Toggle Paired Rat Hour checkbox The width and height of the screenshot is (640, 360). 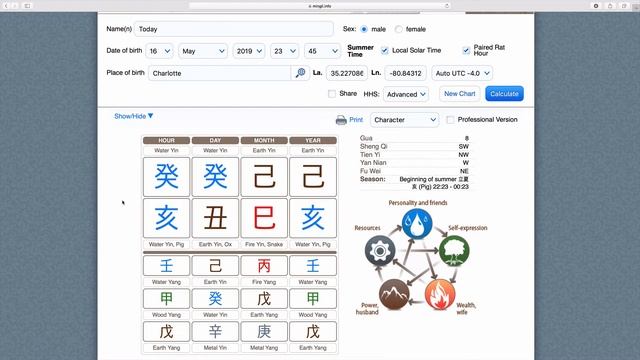coord(466,51)
